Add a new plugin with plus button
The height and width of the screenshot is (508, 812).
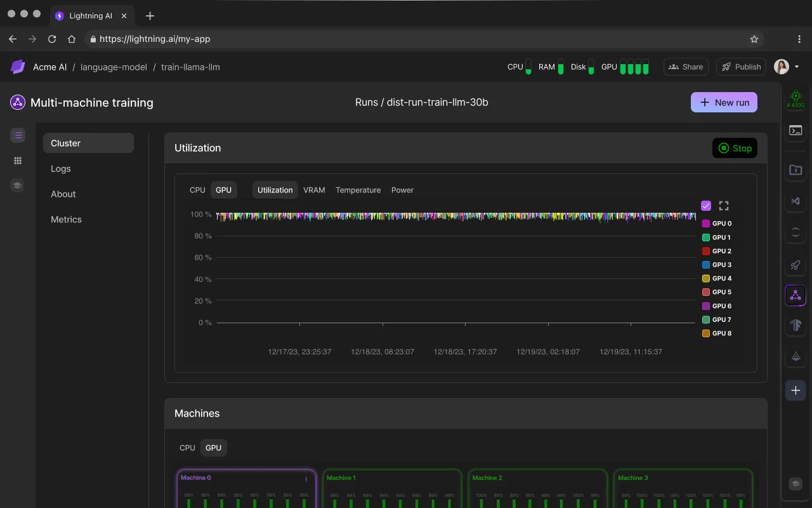(796, 391)
